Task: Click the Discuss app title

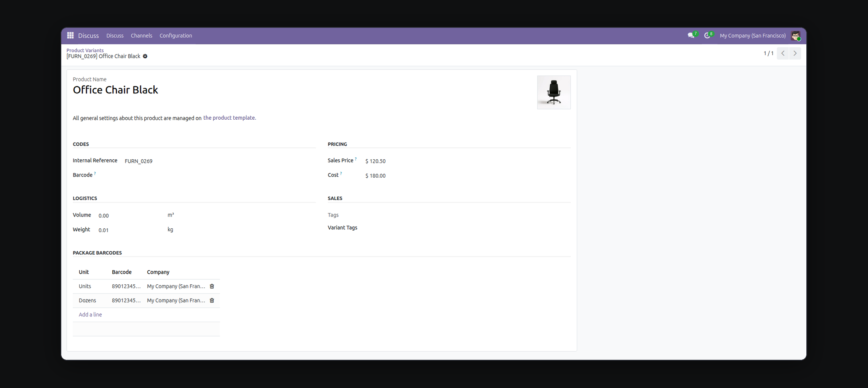Action: tap(88, 35)
